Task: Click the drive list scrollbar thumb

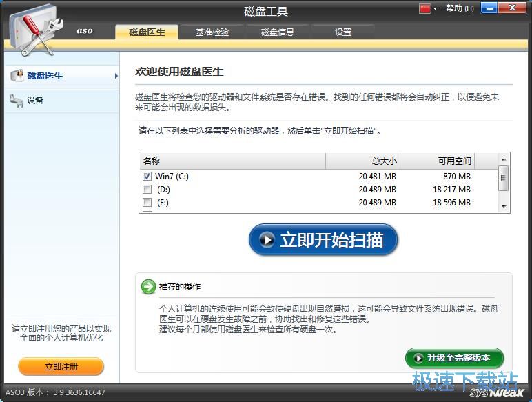Action: [x=504, y=178]
